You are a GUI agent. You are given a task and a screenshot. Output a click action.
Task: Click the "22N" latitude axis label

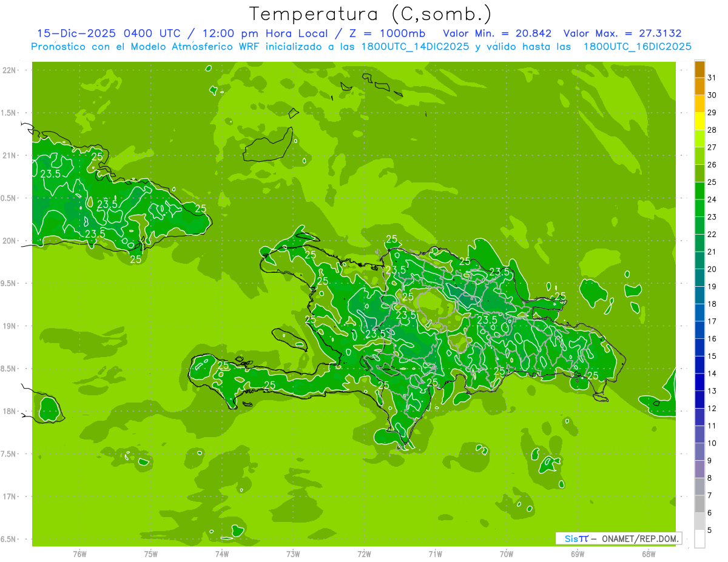pos(10,70)
